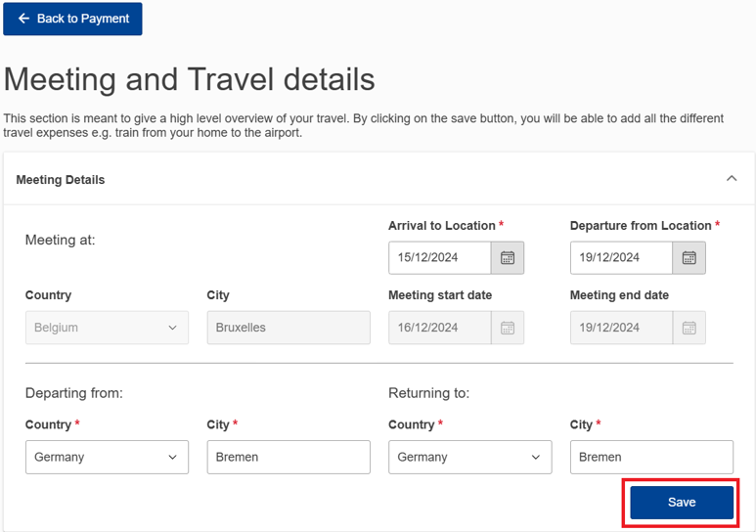Open the Arrival to Location calendar picker
Screen dimensions: 756x532
click(x=508, y=258)
